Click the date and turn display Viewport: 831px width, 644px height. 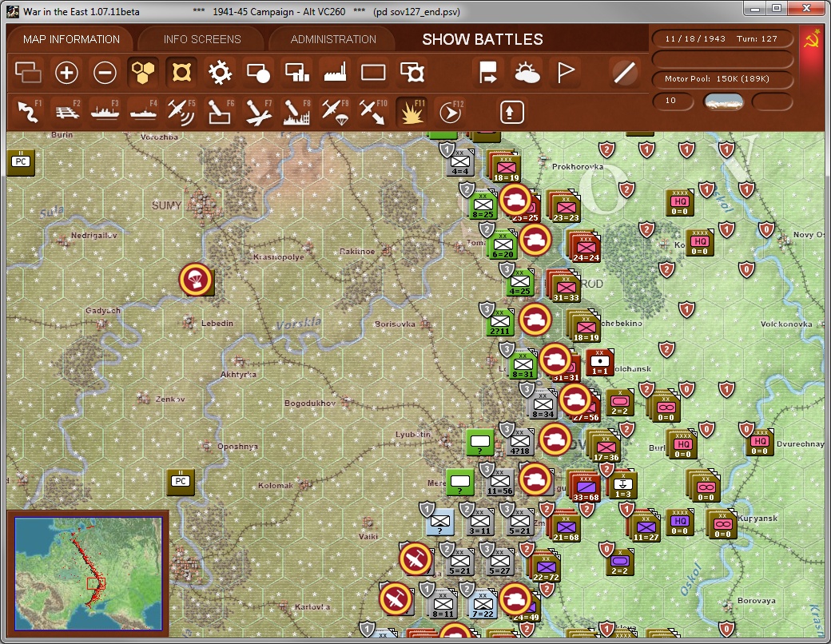pyautogui.click(x=722, y=38)
